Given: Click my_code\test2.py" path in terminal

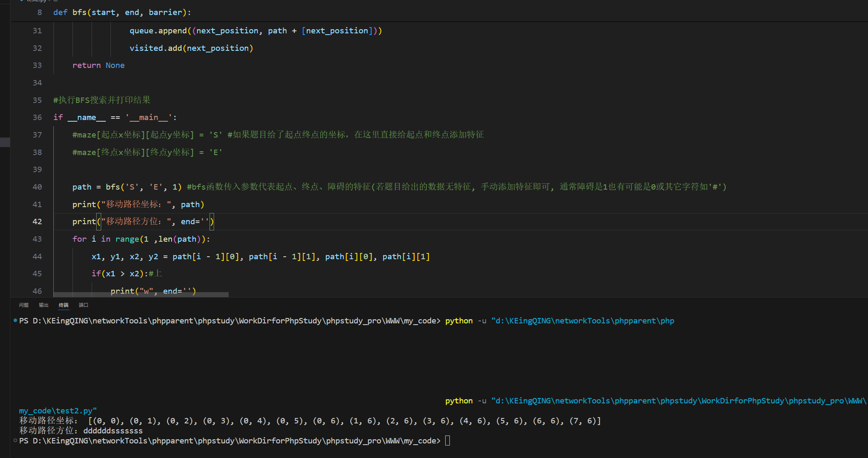Looking at the screenshot, I should [58, 411].
